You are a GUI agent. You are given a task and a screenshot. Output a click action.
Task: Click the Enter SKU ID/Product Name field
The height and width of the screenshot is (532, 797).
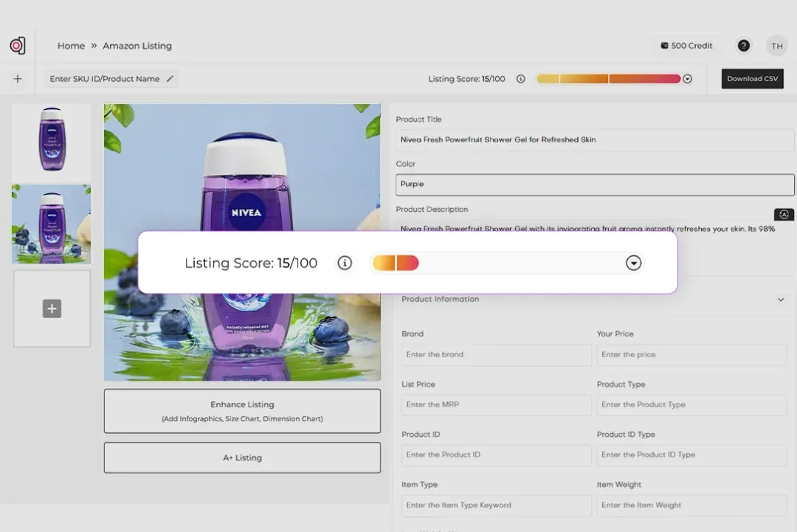coord(111,79)
